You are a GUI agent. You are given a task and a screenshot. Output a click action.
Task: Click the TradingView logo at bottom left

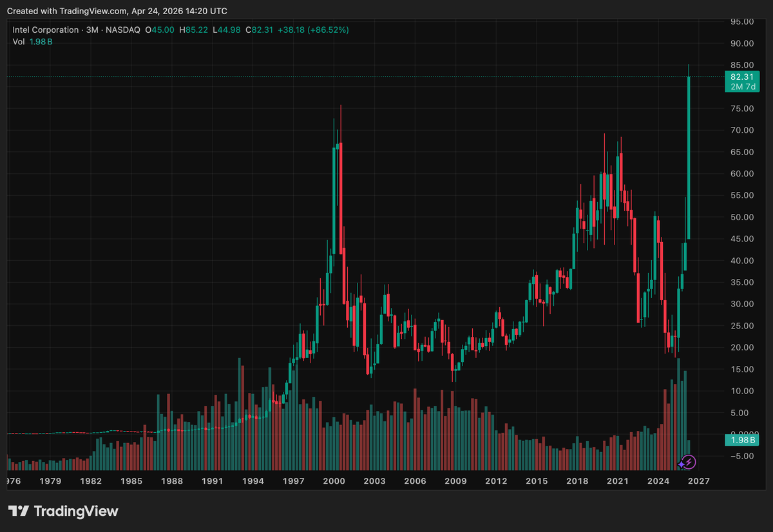63,511
